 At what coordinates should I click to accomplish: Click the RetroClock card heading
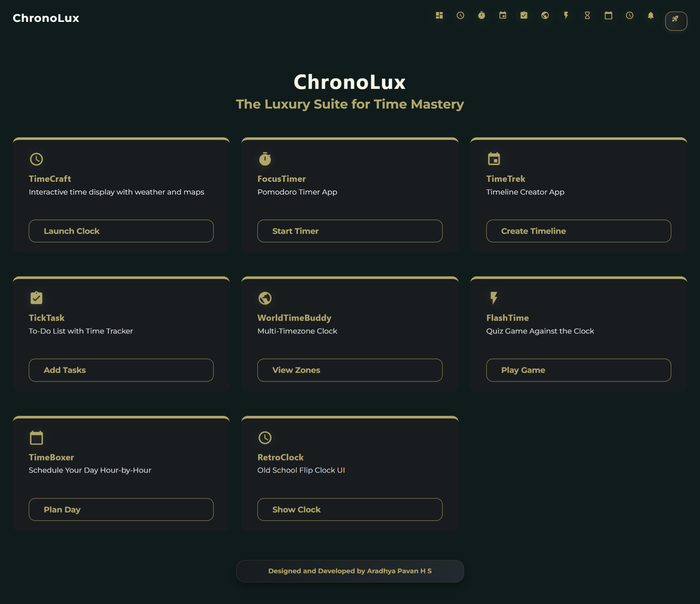280,457
